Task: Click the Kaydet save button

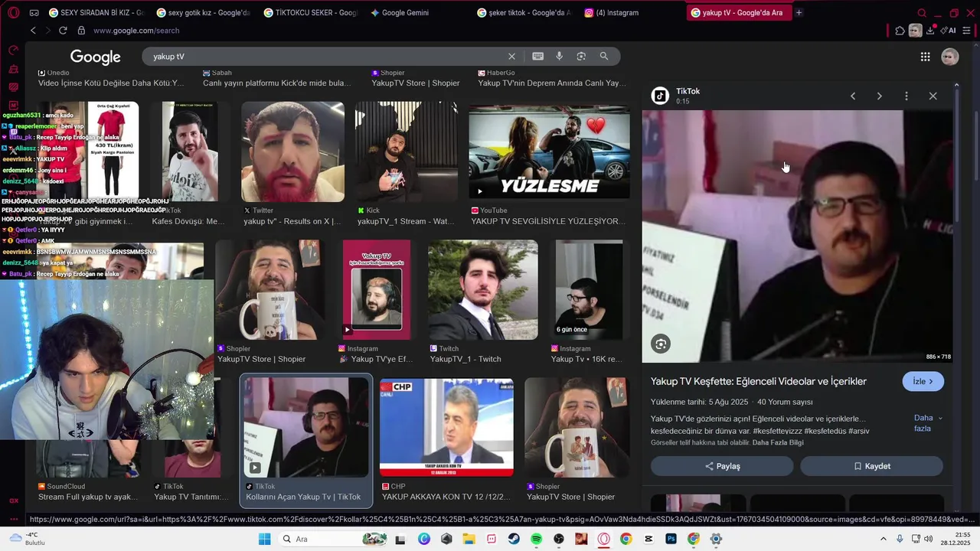Action: click(x=871, y=466)
